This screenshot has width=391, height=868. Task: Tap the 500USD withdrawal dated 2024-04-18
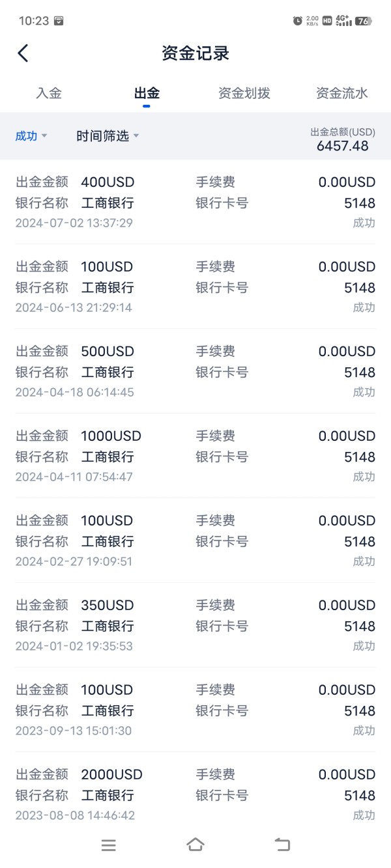tap(195, 371)
